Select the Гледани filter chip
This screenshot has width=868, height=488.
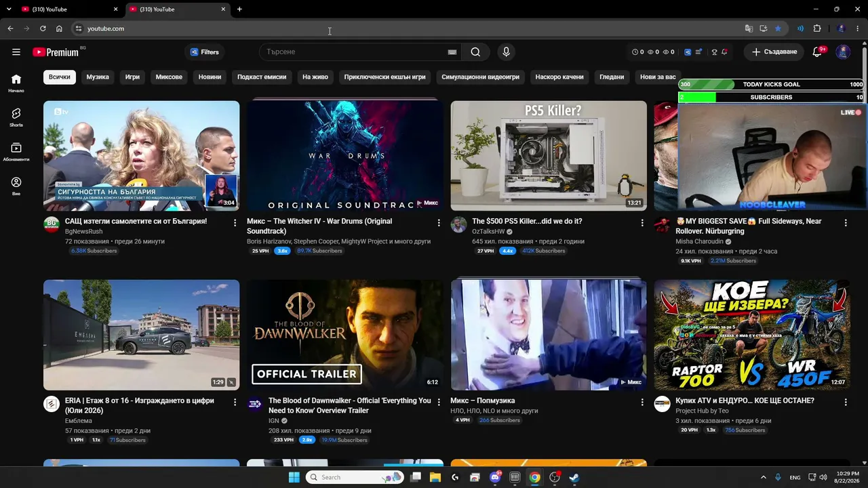point(612,77)
